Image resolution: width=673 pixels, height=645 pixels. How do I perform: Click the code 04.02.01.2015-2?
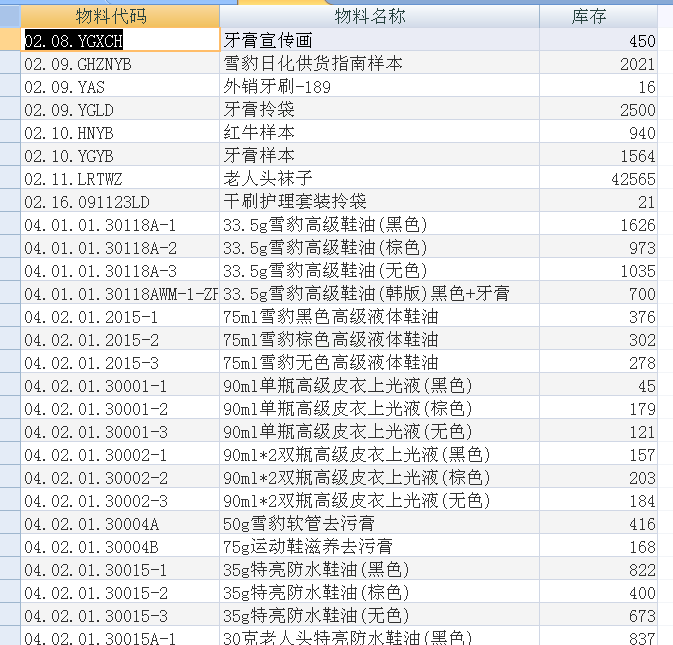120,340
